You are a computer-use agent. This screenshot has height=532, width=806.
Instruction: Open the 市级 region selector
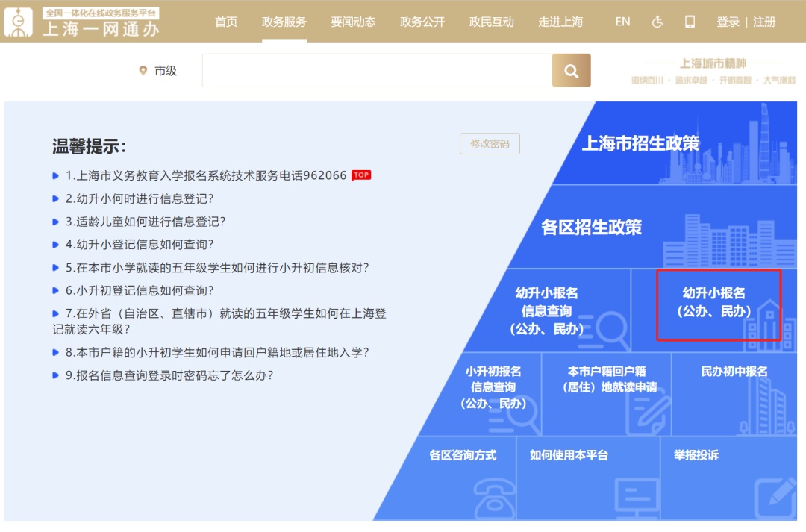(x=166, y=70)
